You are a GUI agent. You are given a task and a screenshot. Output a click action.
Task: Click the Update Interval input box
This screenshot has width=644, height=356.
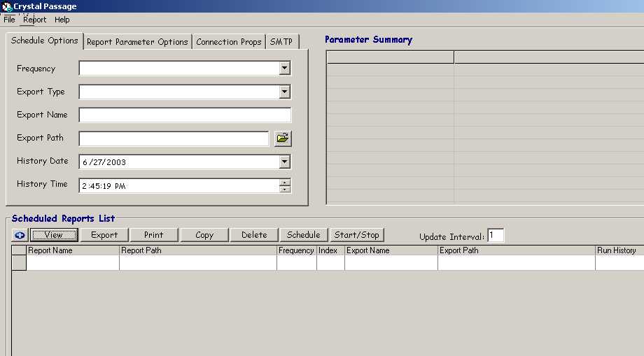pyautogui.click(x=496, y=236)
